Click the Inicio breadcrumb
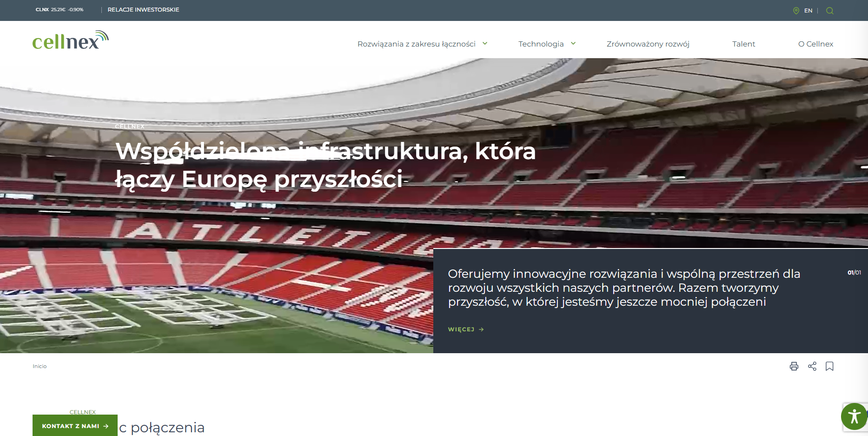This screenshot has width=868, height=436. point(40,366)
